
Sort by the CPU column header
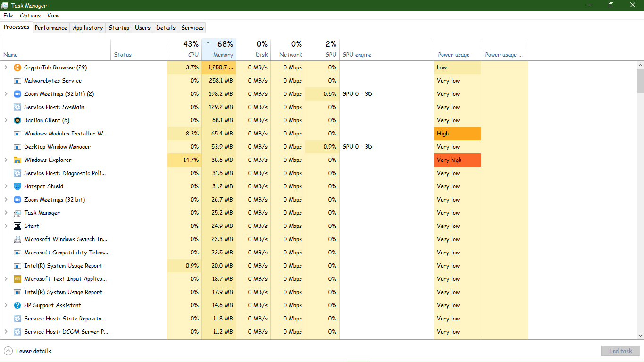(x=184, y=49)
